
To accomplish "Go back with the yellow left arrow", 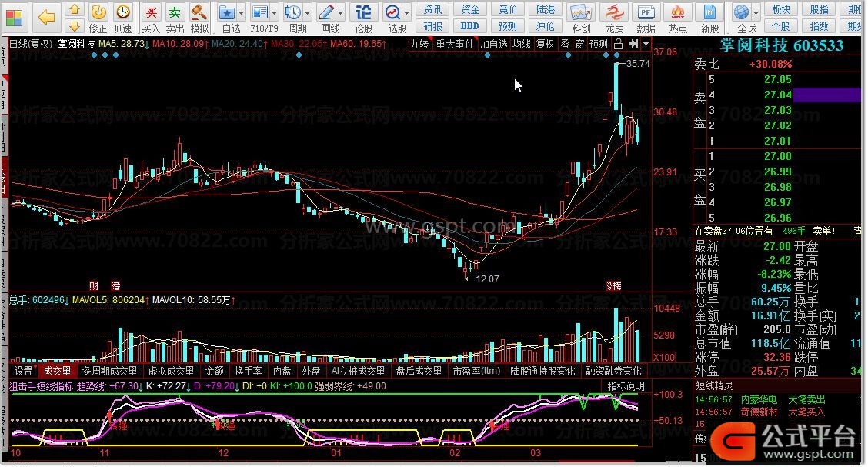I will click(46, 18).
